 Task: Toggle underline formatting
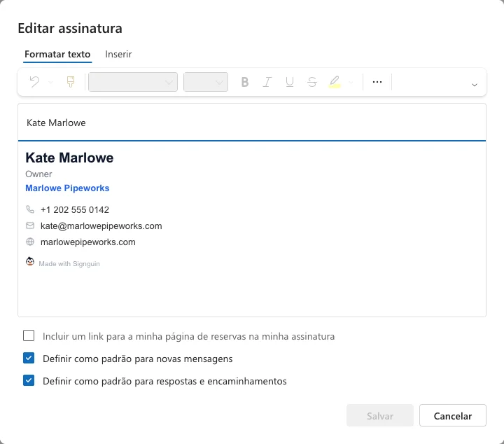pyautogui.click(x=290, y=83)
